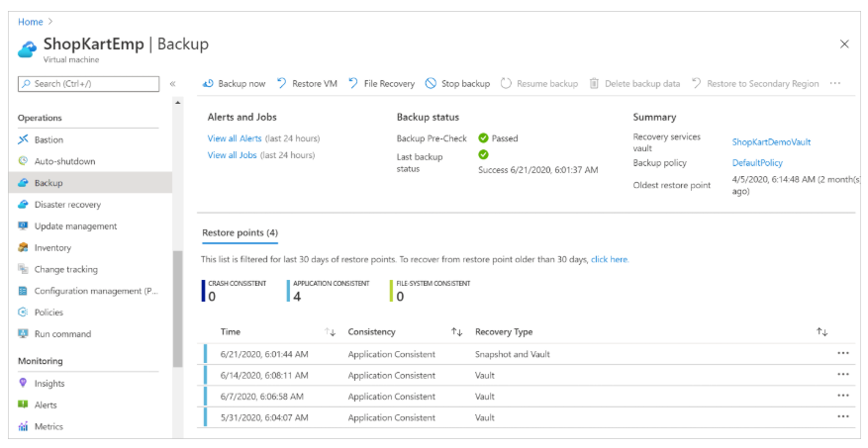The width and height of the screenshot is (868, 448).
Task: Open more options for 6/21/2020 restore point
Action: 843,353
